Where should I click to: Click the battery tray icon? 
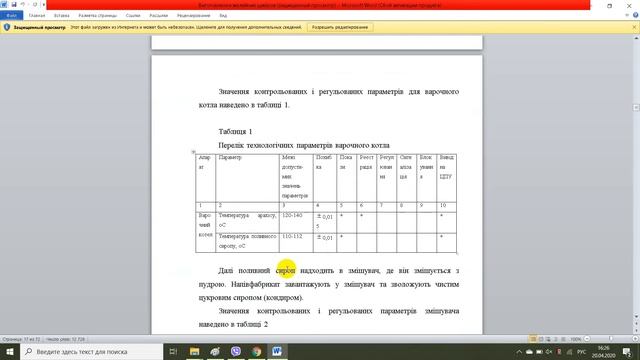539,352
